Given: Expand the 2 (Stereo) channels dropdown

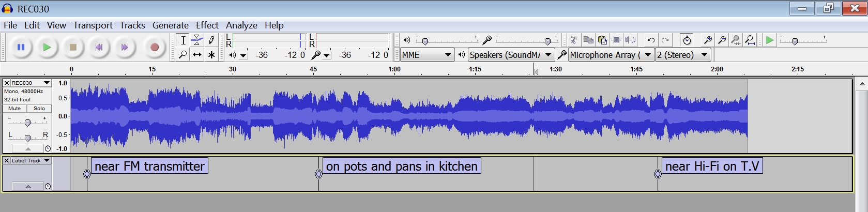Looking at the screenshot, I should coord(682,55).
